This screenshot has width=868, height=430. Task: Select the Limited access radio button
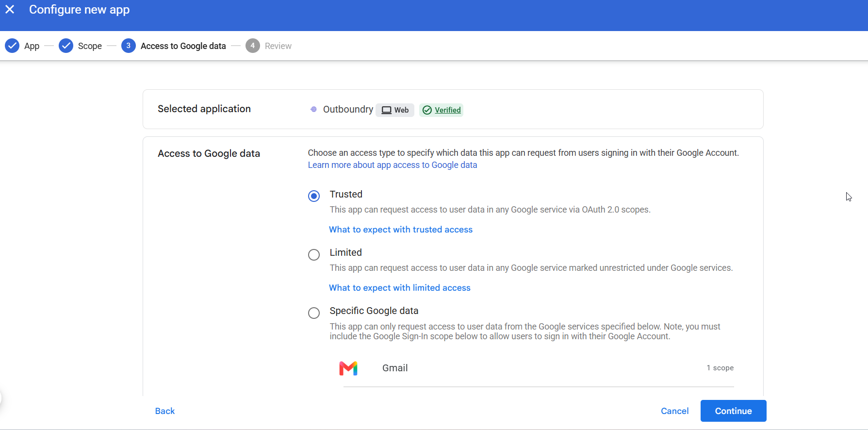tap(314, 255)
